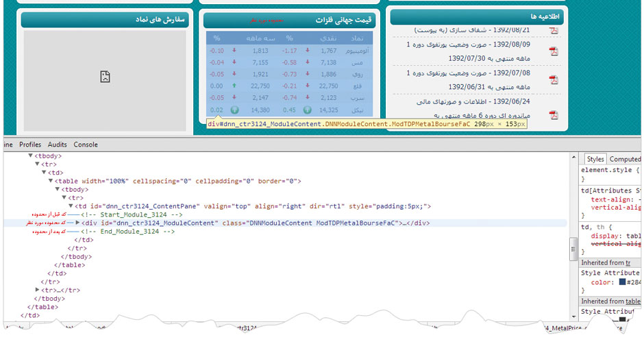Open PDF icon for 1392/06/24 announcement
The height and width of the screenshot is (348, 644).
click(x=554, y=114)
